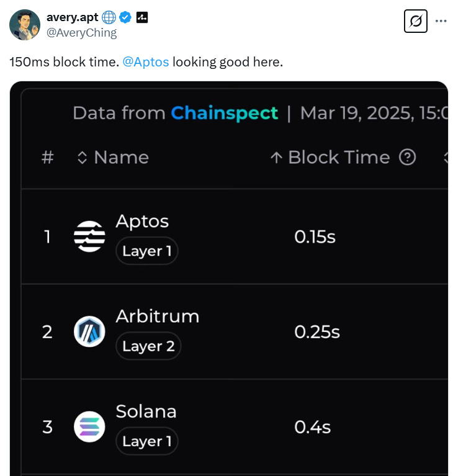Viewport: 453px width, 476px height.
Task: Open the @Aptos mention link
Action: click(x=146, y=62)
